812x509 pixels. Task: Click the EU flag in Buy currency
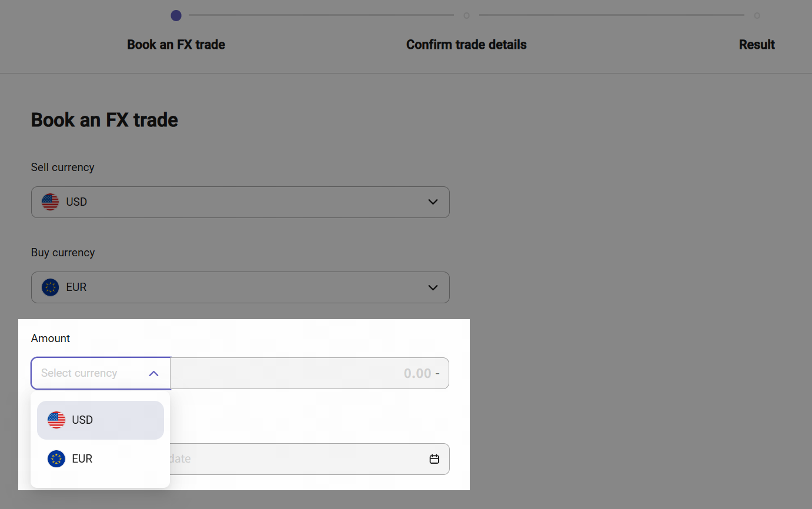pyautogui.click(x=51, y=287)
